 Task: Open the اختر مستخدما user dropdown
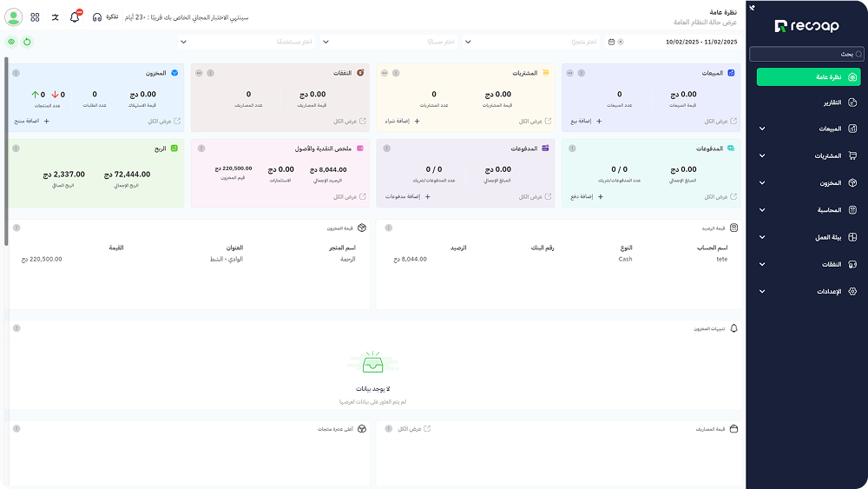252,42
